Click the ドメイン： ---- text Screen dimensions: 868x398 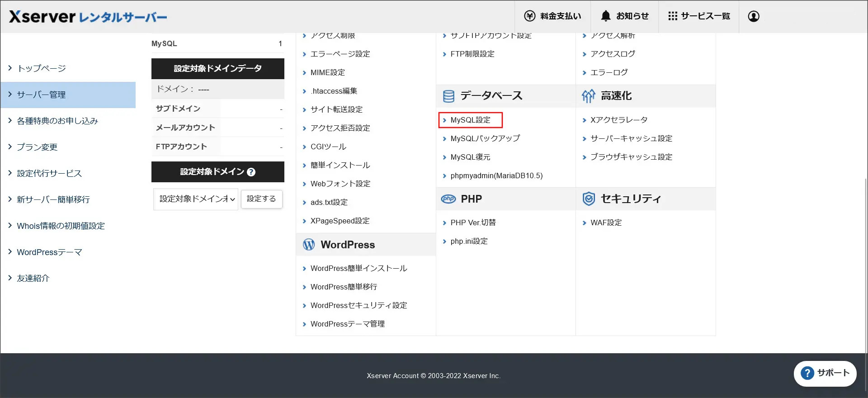[183, 89]
